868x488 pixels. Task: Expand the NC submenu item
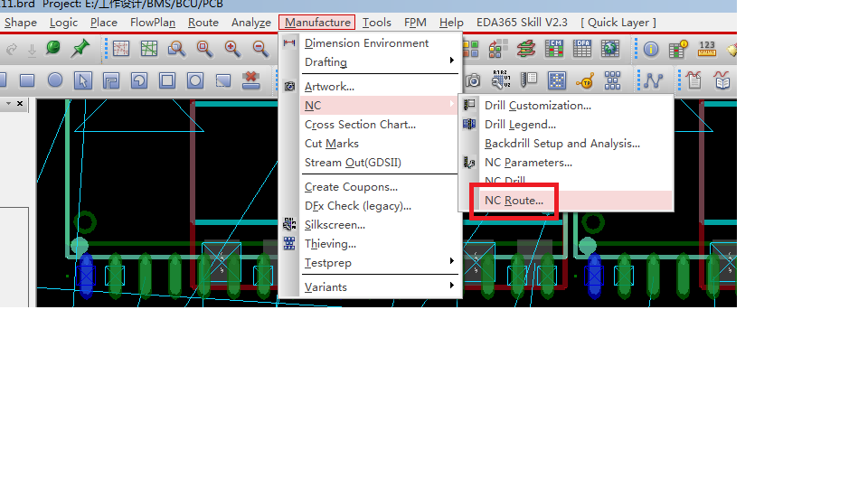point(379,105)
